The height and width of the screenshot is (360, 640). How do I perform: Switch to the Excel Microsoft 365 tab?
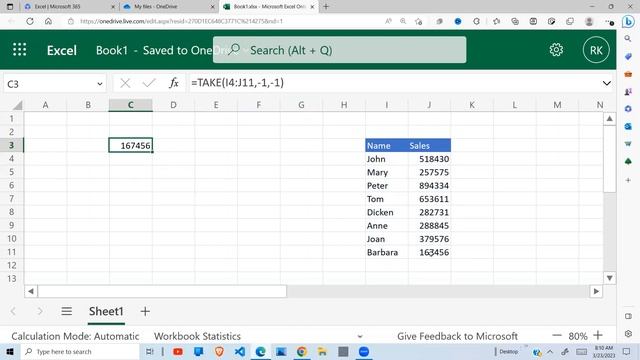pos(69,7)
